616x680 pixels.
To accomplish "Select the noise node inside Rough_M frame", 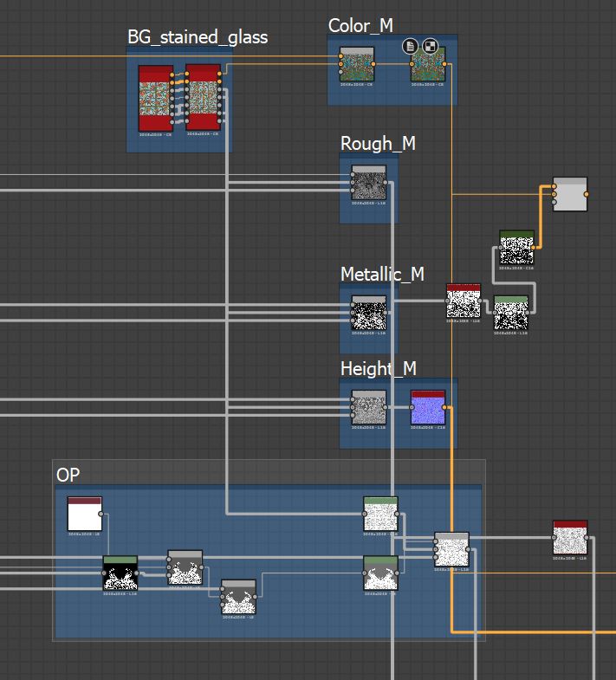I will tap(368, 183).
